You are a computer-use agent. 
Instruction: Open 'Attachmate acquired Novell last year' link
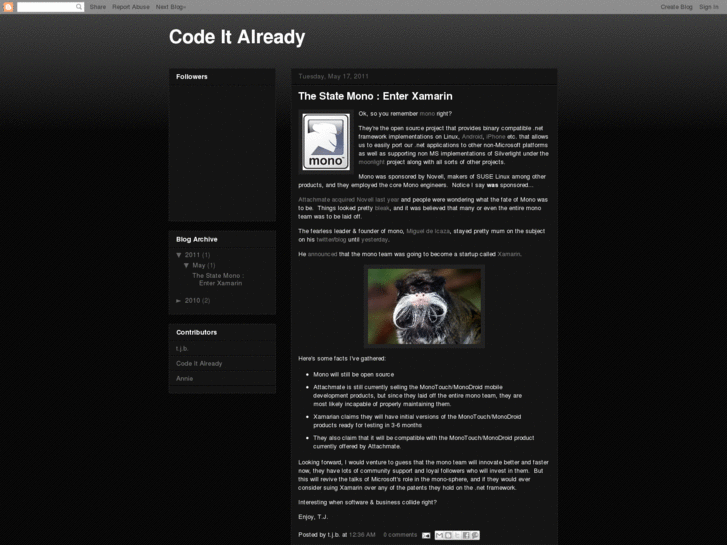349,200
